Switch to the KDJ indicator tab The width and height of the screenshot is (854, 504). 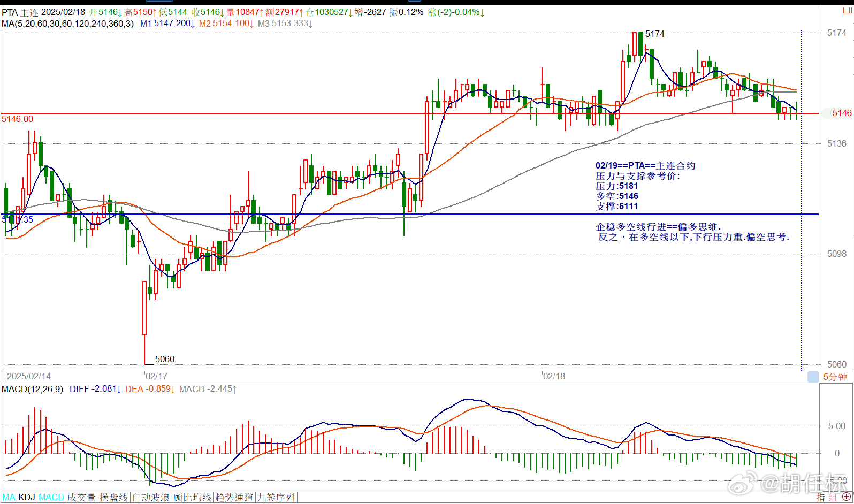point(27,498)
